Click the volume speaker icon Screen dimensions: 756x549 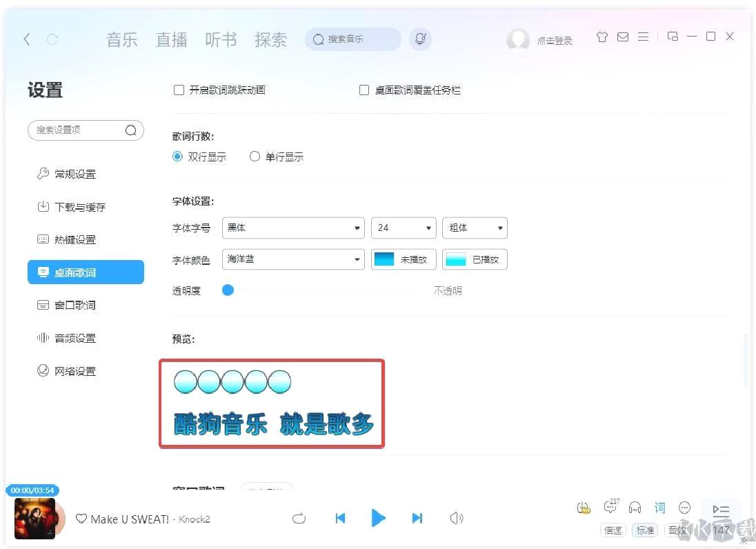pos(456,518)
